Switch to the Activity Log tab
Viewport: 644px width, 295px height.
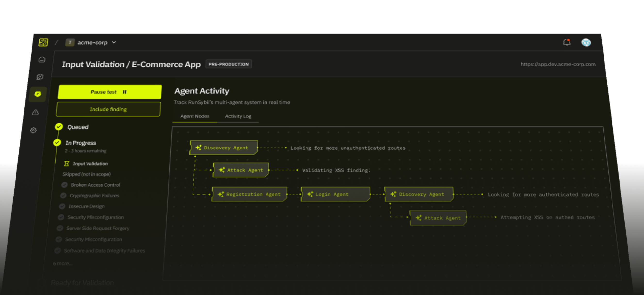[x=238, y=116]
